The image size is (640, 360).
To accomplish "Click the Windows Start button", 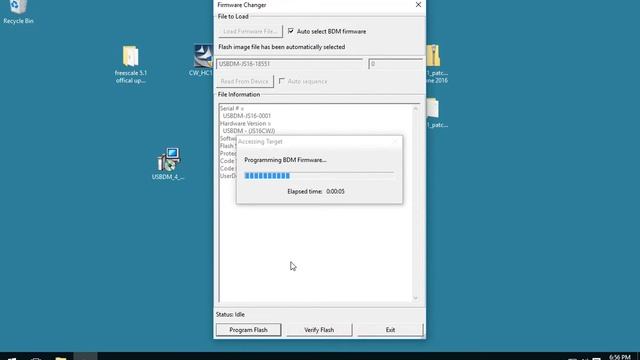I will (x=11, y=358).
